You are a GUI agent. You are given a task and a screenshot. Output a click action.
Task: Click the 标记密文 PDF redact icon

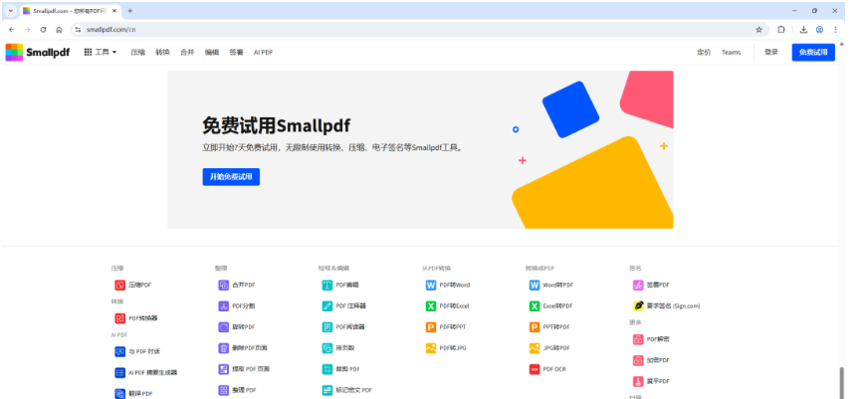[x=326, y=390]
